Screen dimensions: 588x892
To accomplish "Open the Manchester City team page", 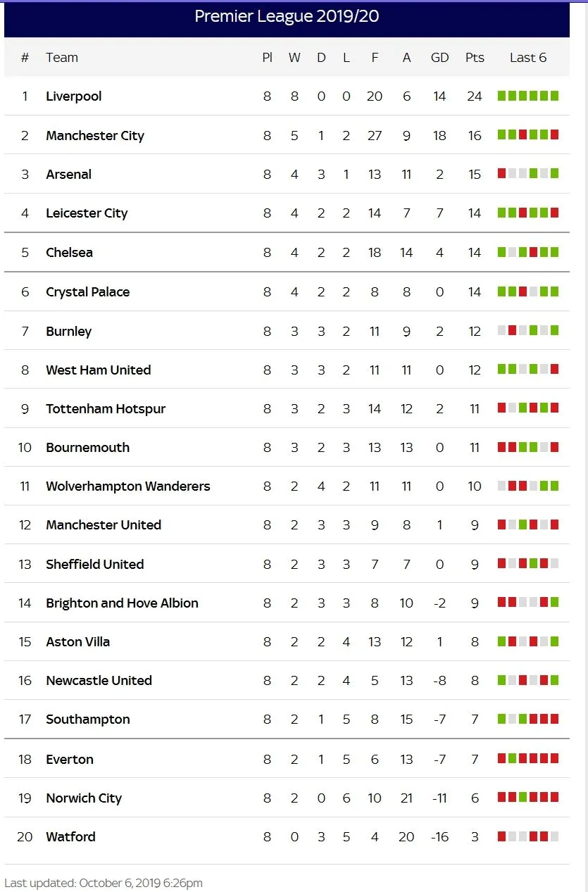I will 95,136.
